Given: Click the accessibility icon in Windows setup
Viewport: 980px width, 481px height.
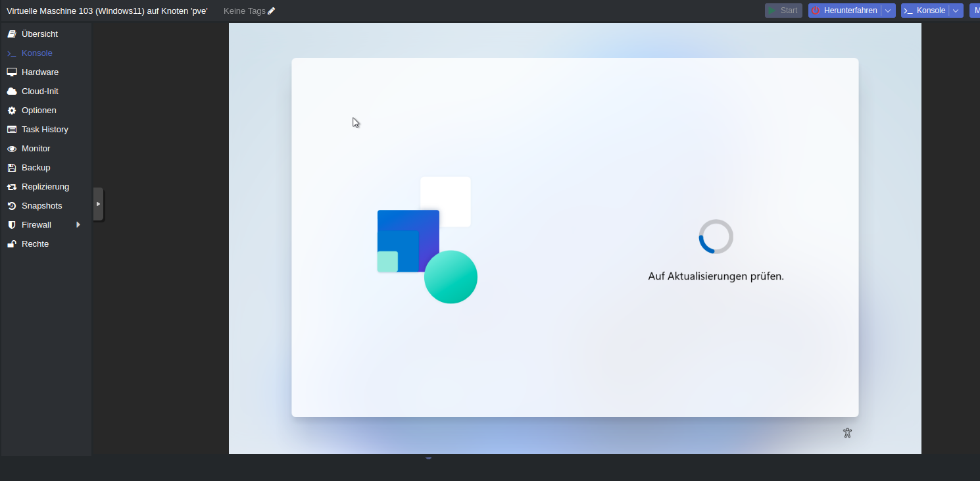Looking at the screenshot, I should 847,433.
